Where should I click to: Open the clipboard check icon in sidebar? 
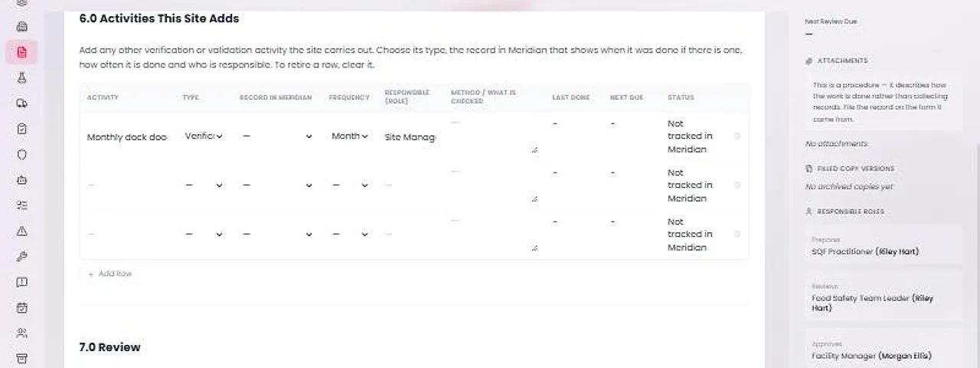[x=21, y=129]
